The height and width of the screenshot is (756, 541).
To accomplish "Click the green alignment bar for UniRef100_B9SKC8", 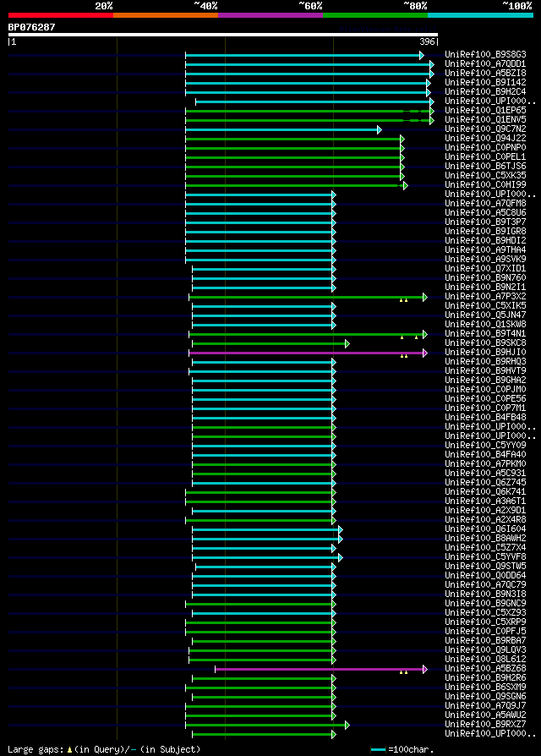I will coord(270,344).
